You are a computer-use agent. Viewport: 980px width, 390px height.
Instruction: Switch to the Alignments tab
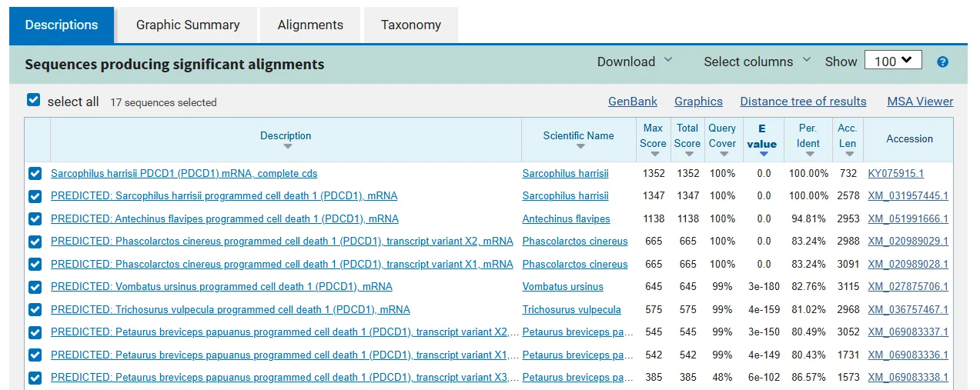(x=310, y=25)
